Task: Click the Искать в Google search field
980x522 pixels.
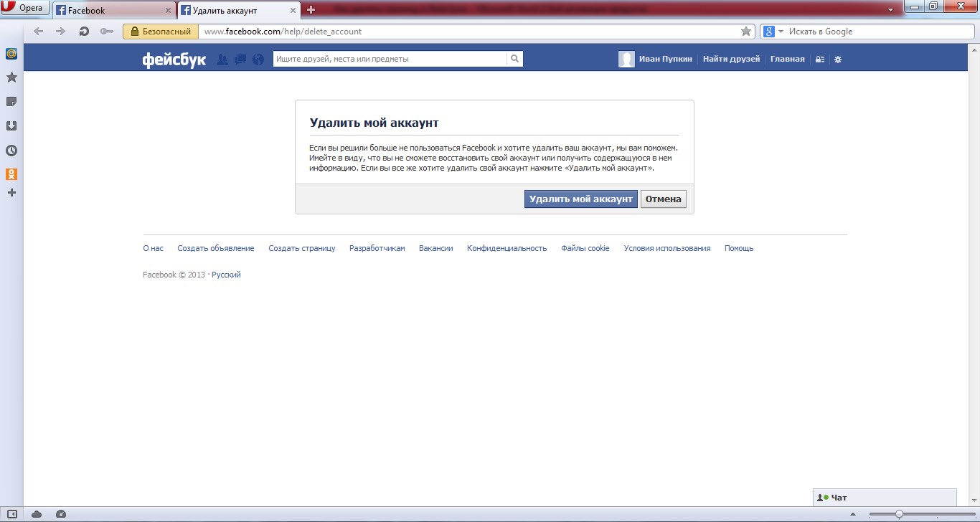Action: [x=879, y=32]
